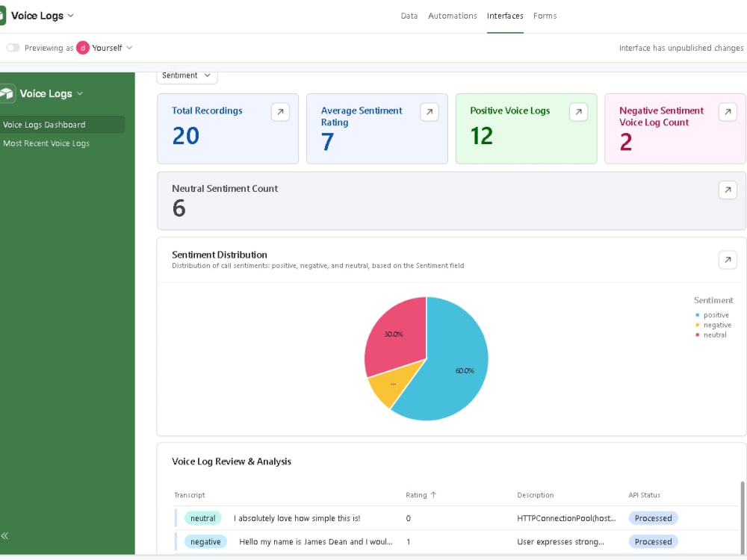
Task: Click the Neutral Sentiment Count title
Action: click(225, 189)
